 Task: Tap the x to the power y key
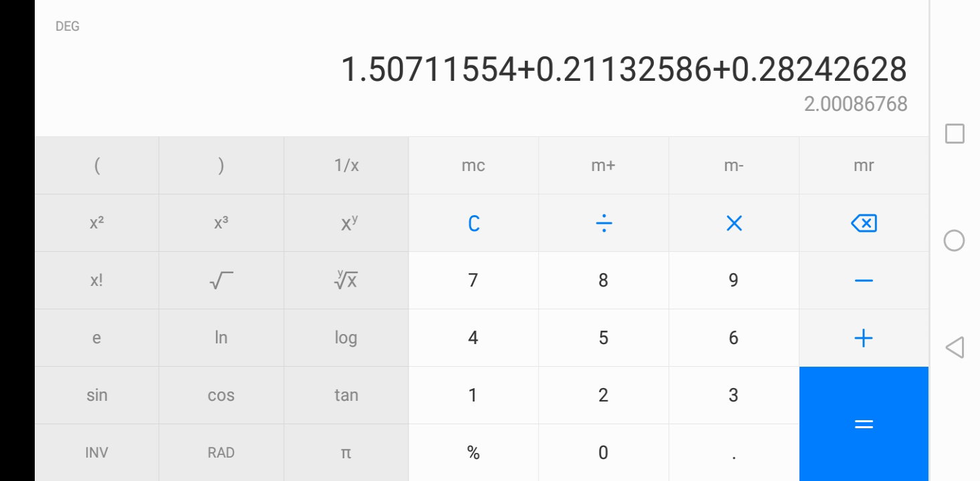(346, 223)
